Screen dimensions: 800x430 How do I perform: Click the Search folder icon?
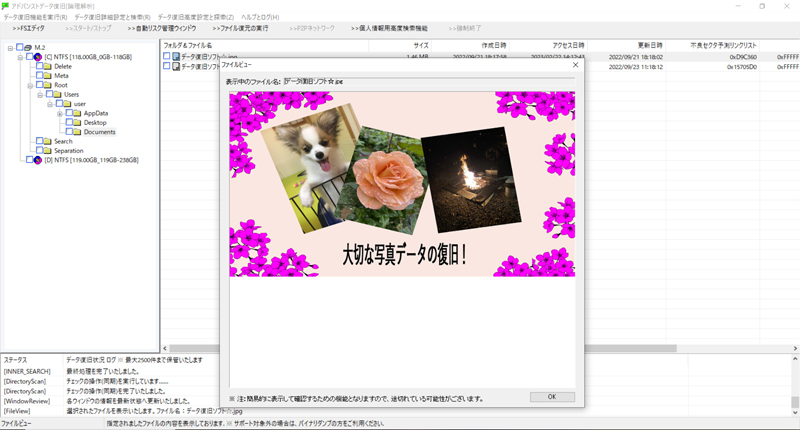point(47,141)
